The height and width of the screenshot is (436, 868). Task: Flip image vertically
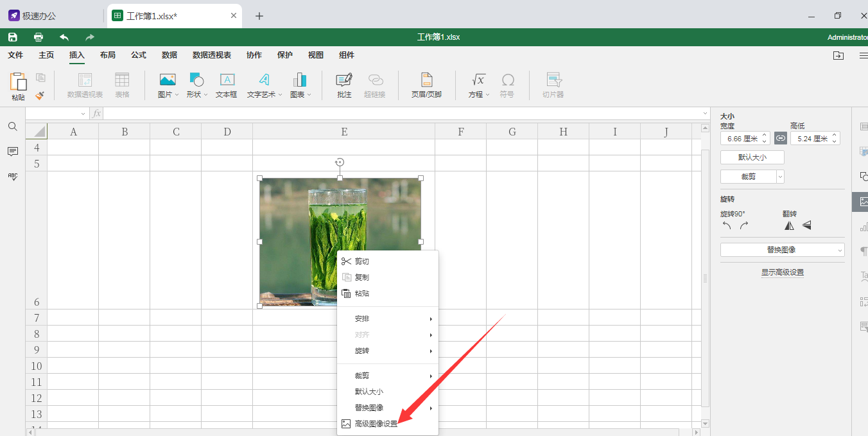[x=807, y=225]
